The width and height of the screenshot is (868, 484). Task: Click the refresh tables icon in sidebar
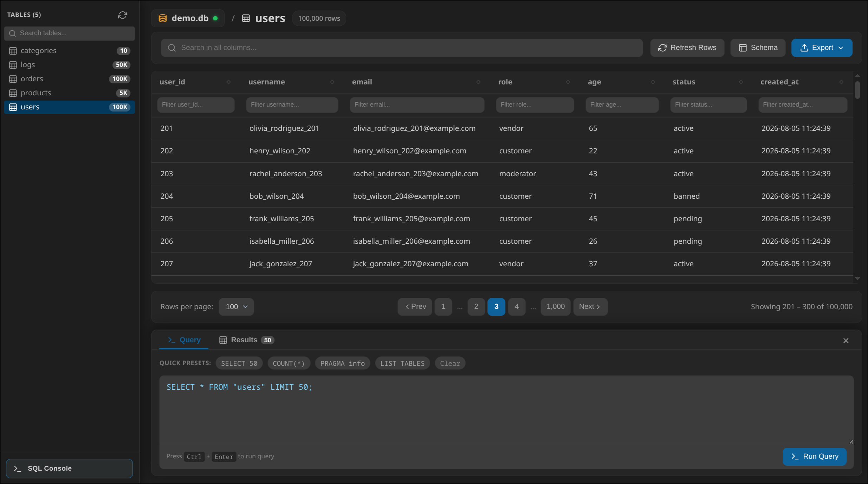tap(122, 15)
